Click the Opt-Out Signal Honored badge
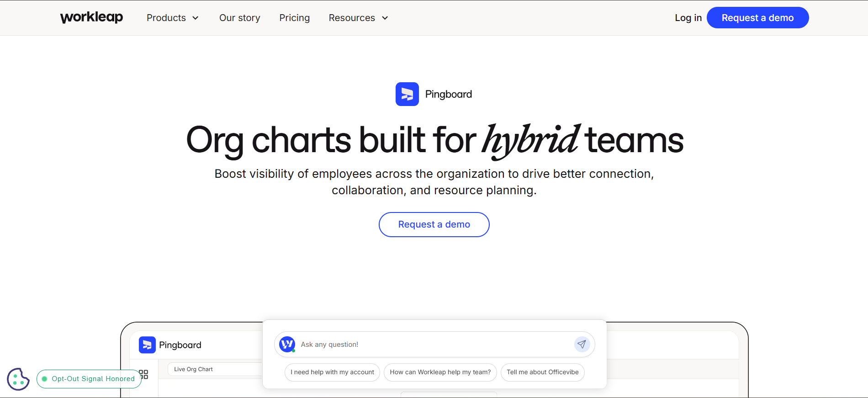 (x=89, y=379)
